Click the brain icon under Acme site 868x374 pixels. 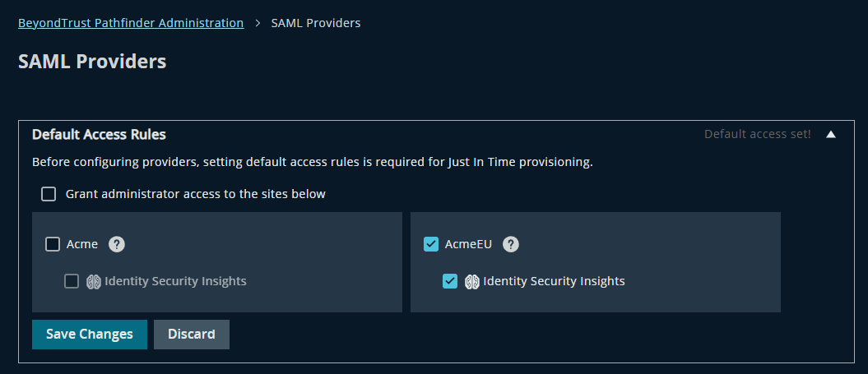[x=94, y=282]
